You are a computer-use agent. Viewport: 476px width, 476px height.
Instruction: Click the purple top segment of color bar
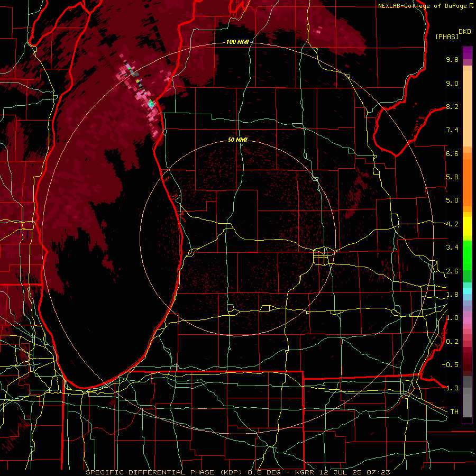[467, 53]
